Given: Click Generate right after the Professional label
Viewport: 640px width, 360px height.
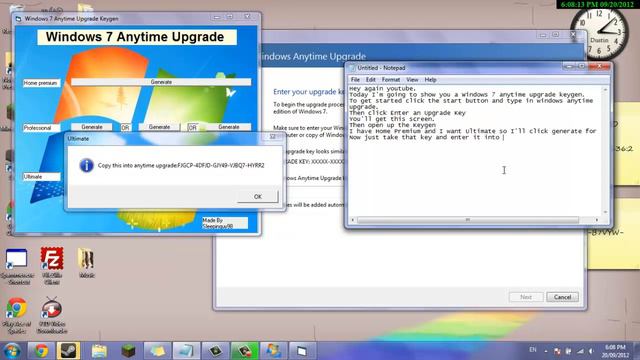Looking at the screenshot, I should click(x=92, y=127).
